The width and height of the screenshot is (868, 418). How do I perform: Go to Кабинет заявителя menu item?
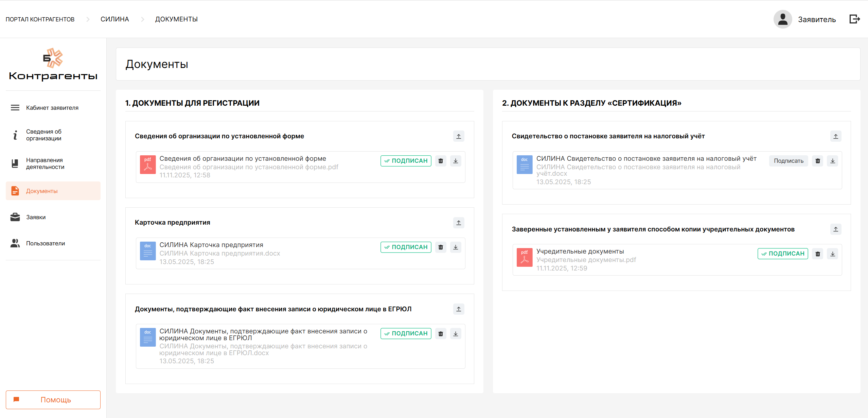52,108
